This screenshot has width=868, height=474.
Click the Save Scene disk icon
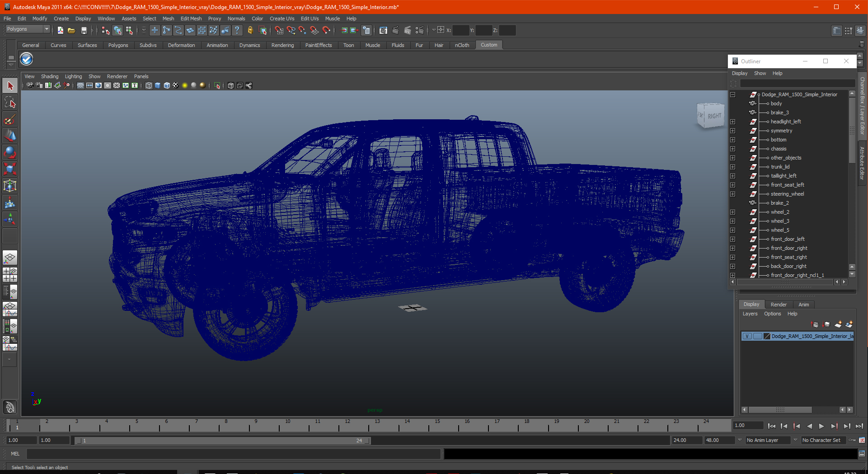(84, 30)
